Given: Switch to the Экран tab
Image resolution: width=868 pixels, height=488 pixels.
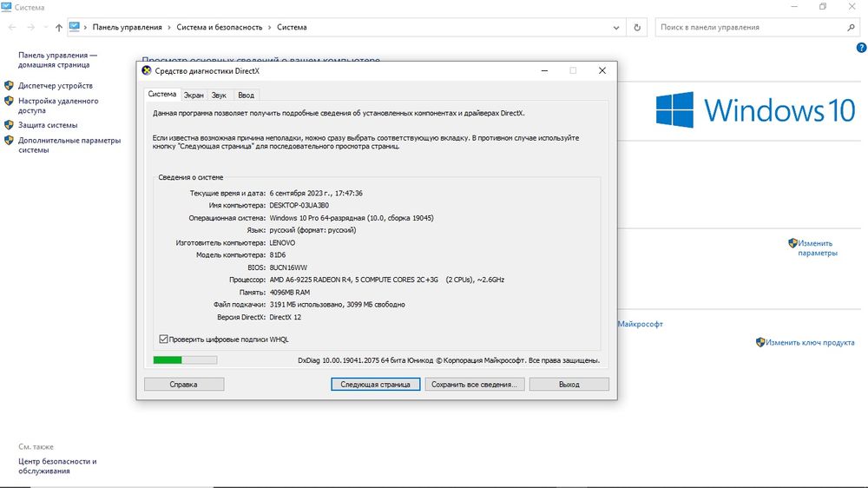Looking at the screenshot, I should coord(194,96).
